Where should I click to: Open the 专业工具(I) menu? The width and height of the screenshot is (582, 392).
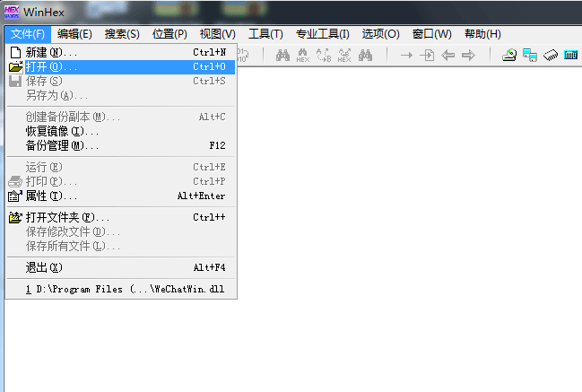pos(323,34)
